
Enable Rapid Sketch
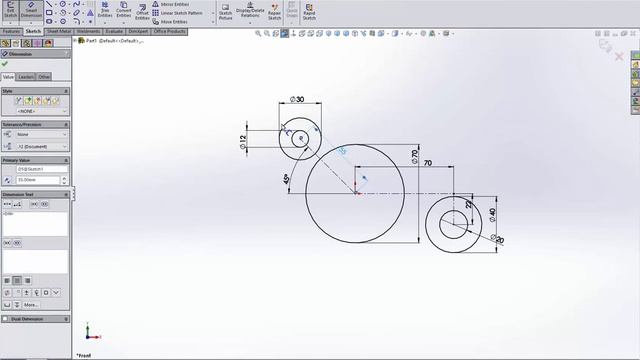click(309, 11)
